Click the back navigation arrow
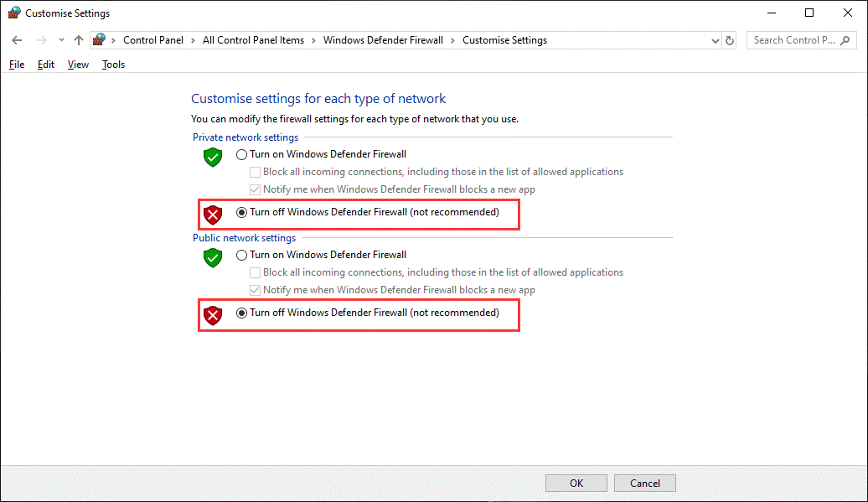 coord(17,40)
